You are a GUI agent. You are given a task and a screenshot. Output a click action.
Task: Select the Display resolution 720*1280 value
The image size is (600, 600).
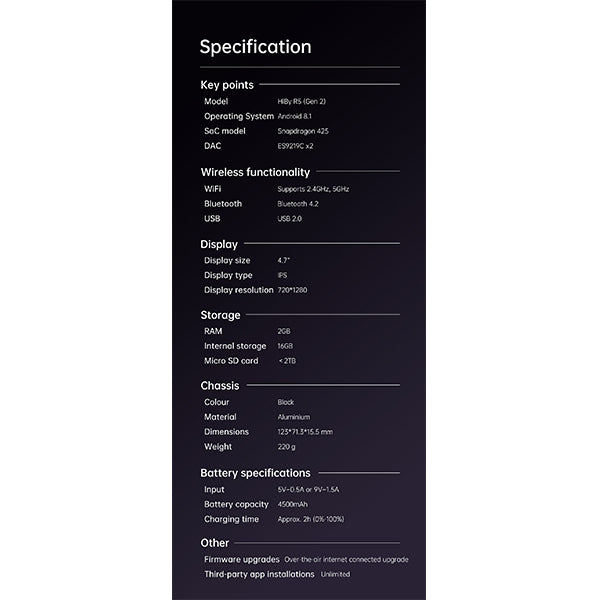[x=292, y=290]
